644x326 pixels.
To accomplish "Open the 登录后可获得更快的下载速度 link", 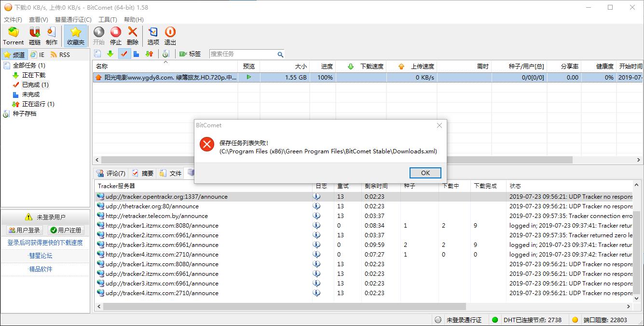I will 45,243.
